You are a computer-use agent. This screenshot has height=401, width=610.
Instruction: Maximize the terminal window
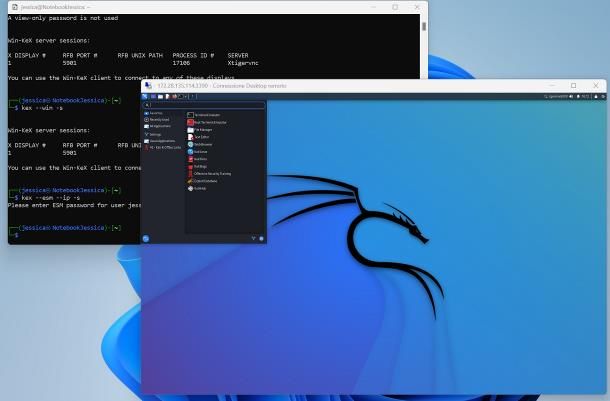(395, 7)
